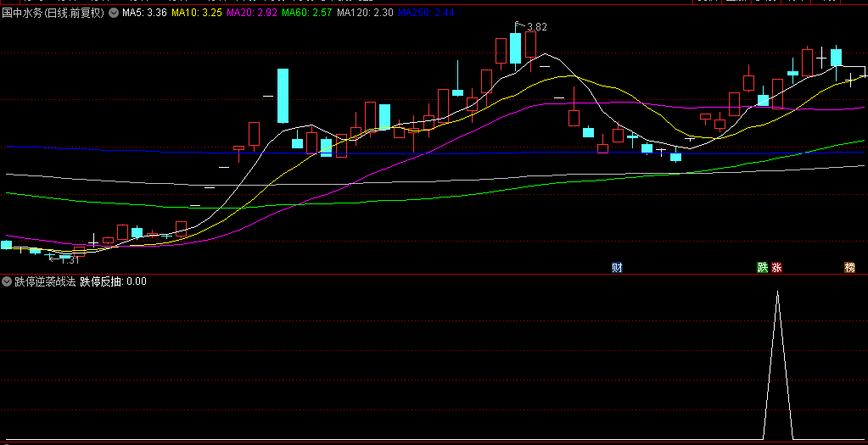Screen dimensions: 868x445
Task: Click the 国中水务(日线.前复权) chart title
Action: click(x=53, y=14)
